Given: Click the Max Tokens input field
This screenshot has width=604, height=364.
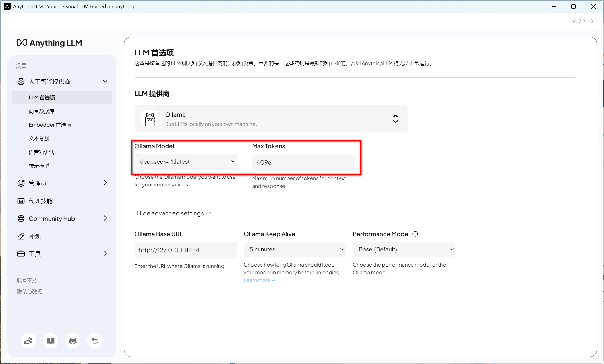Looking at the screenshot, I should pos(303,162).
